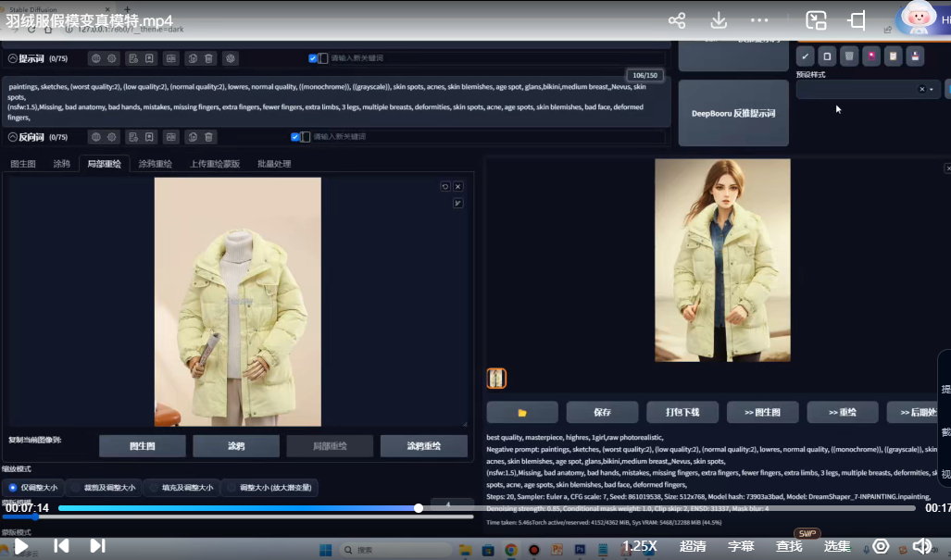Click the panel toggle beside 反向词 keyword field
Screen dimensions: 951x560
pyautogui.click(x=305, y=137)
